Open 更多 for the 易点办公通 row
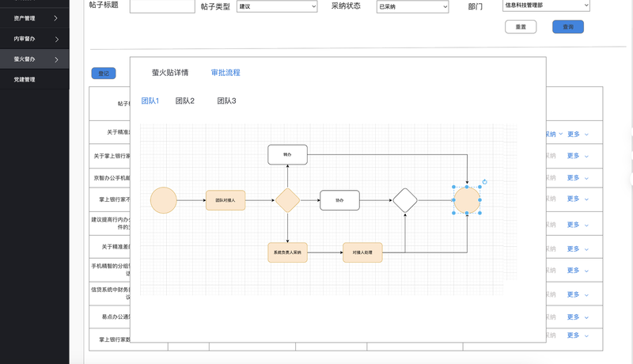This screenshot has height=364, width=633. [578, 317]
